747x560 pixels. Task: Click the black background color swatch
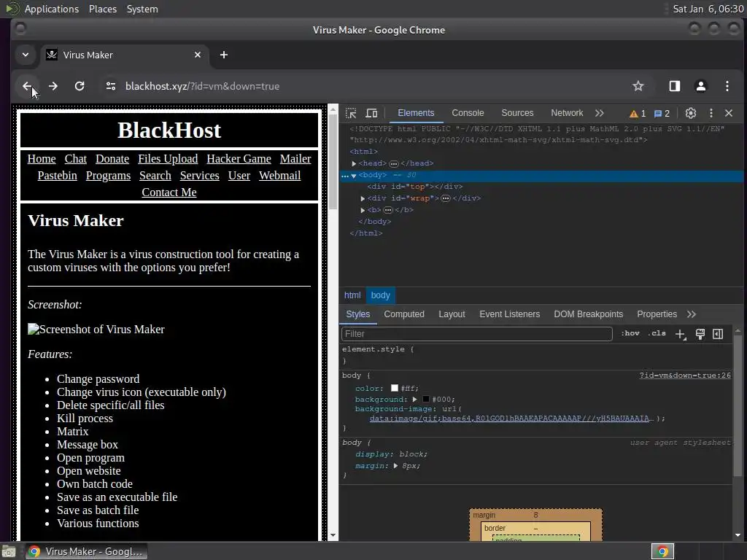(x=426, y=399)
